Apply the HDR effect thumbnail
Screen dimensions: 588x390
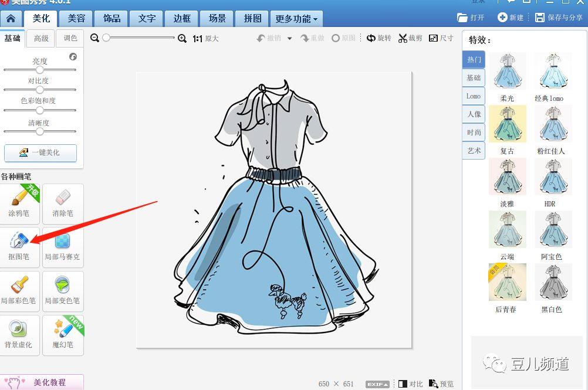tap(553, 177)
